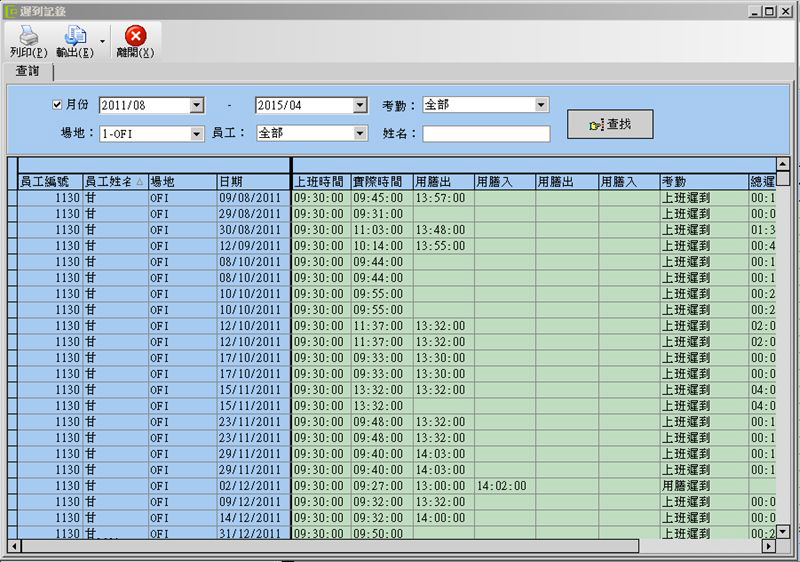Click the 姓名 name input field
Viewport: 800px width, 562px height.
click(486, 133)
